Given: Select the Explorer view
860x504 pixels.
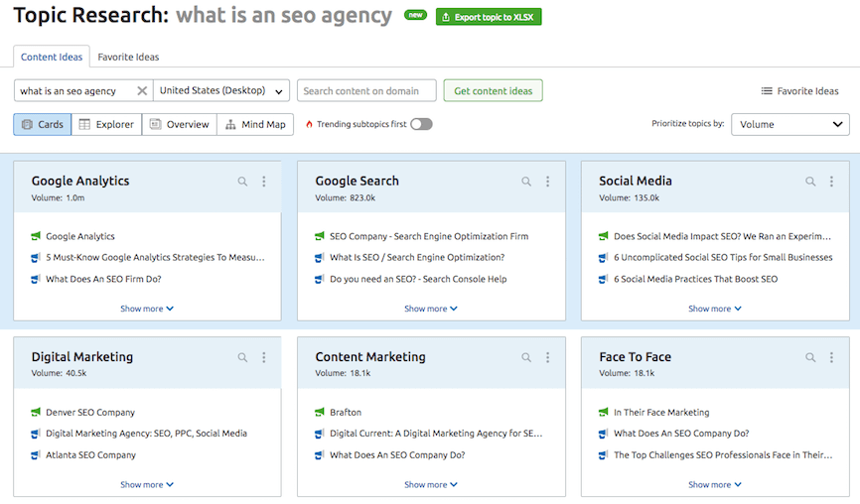Looking at the screenshot, I should click(x=106, y=124).
